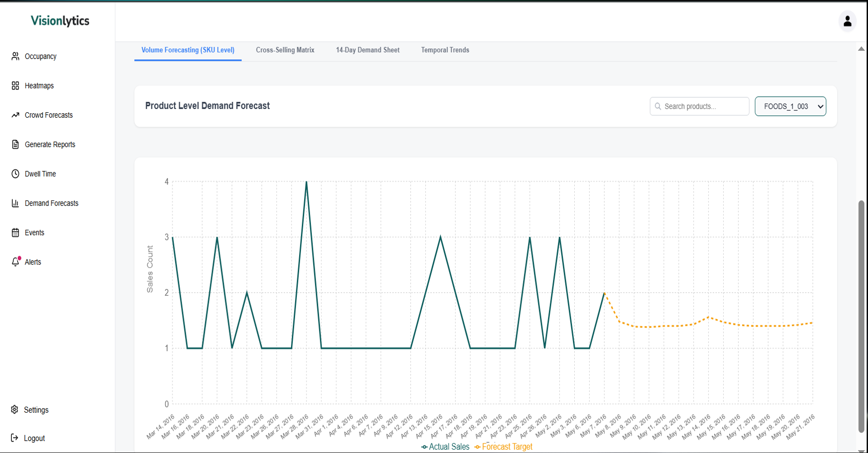Image resolution: width=868 pixels, height=453 pixels.
Task: Select Demand Forecasts in sidebar
Action: (51, 203)
